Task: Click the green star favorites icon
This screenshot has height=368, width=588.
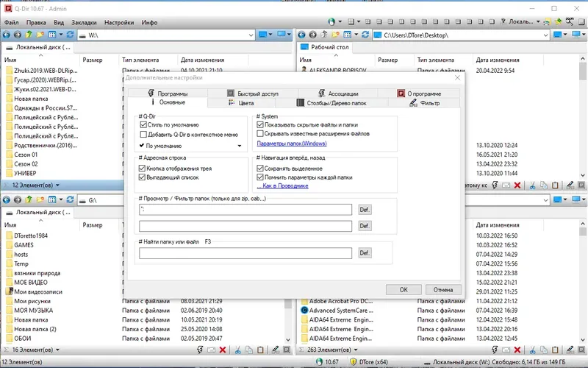Action: [559, 22]
